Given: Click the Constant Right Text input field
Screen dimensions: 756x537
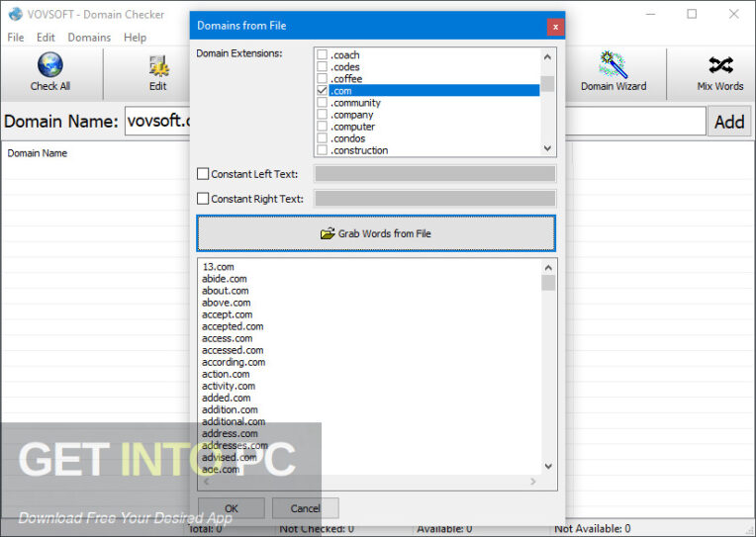Looking at the screenshot, I should [434, 199].
